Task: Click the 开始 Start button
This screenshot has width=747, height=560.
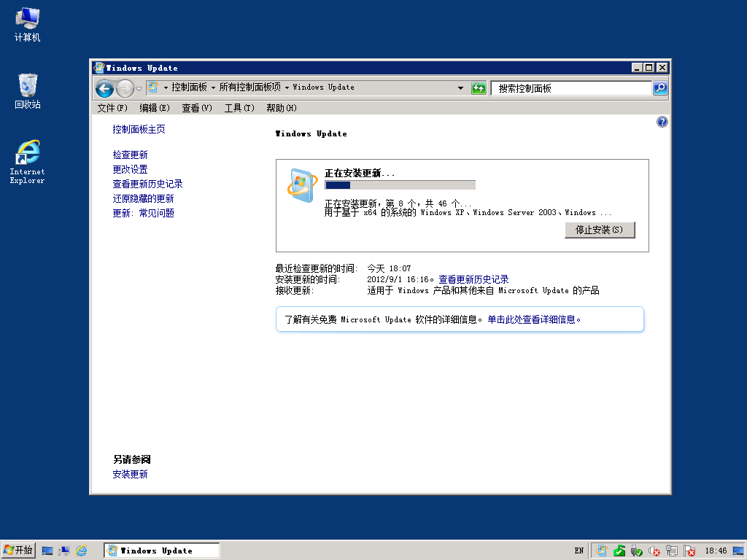Action: 18,551
